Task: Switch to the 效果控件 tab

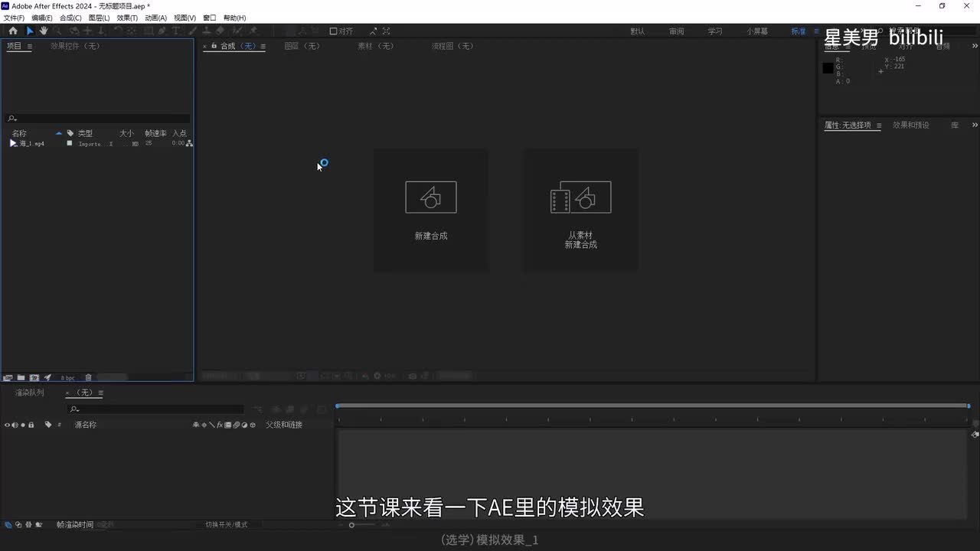Action: coord(75,46)
